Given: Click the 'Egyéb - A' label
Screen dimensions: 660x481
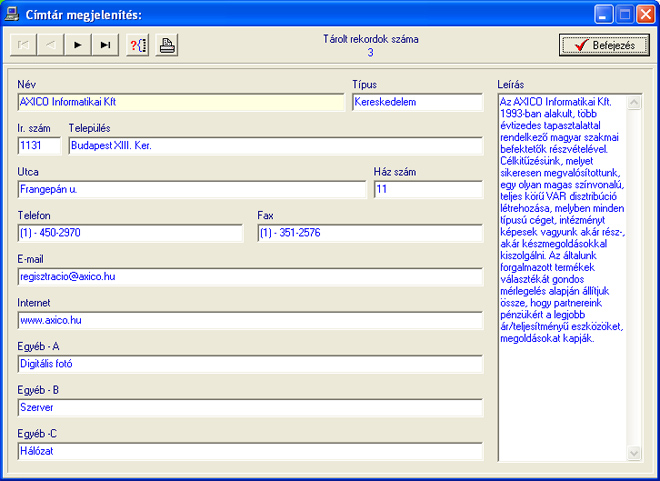Looking at the screenshot, I should pyautogui.click(x=38, y=346).
